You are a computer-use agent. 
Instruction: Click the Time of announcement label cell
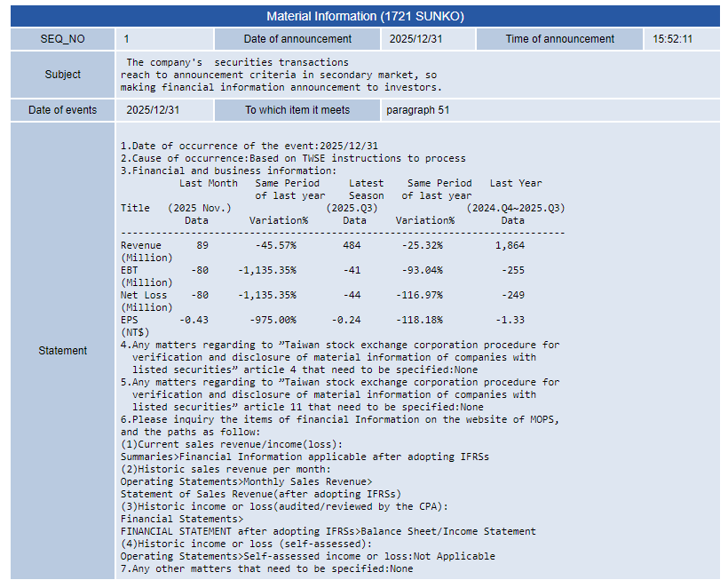559,39
